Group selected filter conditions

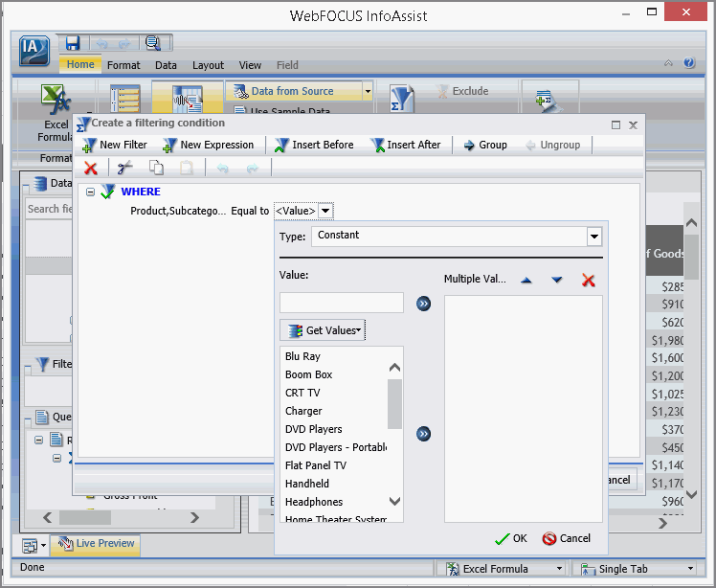485,145
